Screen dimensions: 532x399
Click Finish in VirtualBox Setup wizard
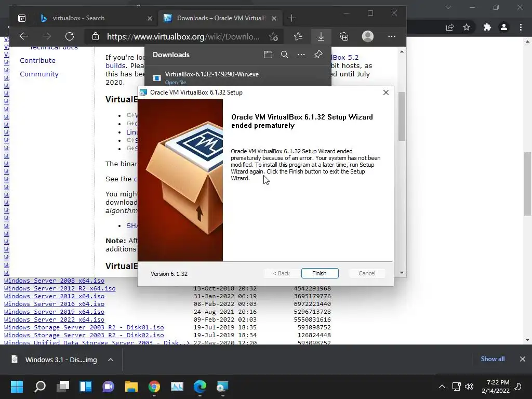(320, 273)
